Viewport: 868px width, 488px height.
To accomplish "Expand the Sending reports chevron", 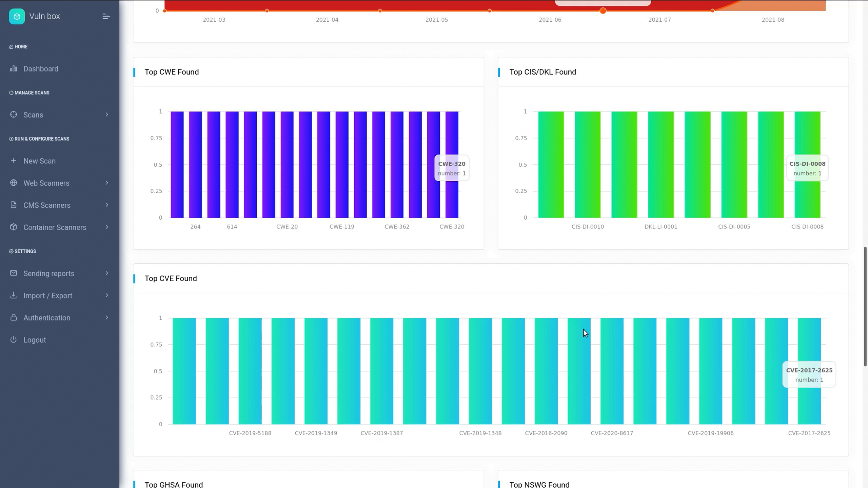I will point(107,273).
